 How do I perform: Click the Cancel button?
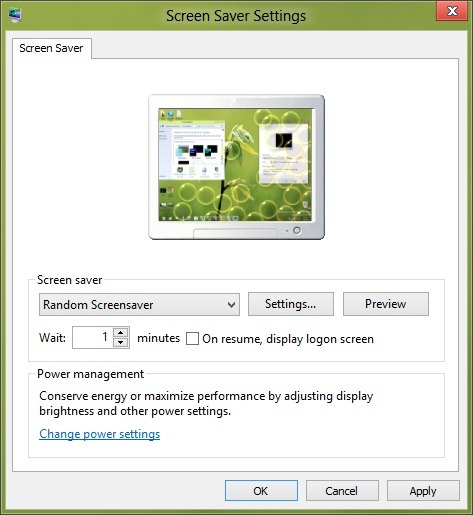click(x=342, y=491)
